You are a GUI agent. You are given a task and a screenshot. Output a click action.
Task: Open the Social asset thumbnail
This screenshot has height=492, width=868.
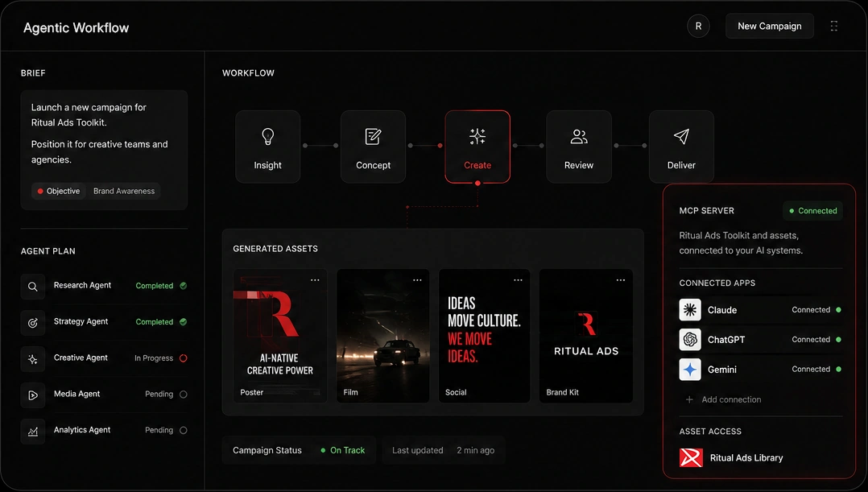coord(485,336)
